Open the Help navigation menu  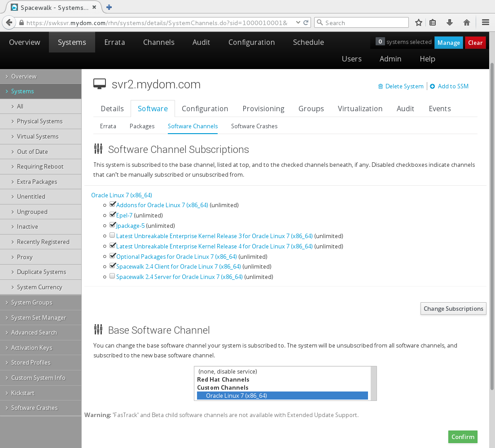(427, 59)
